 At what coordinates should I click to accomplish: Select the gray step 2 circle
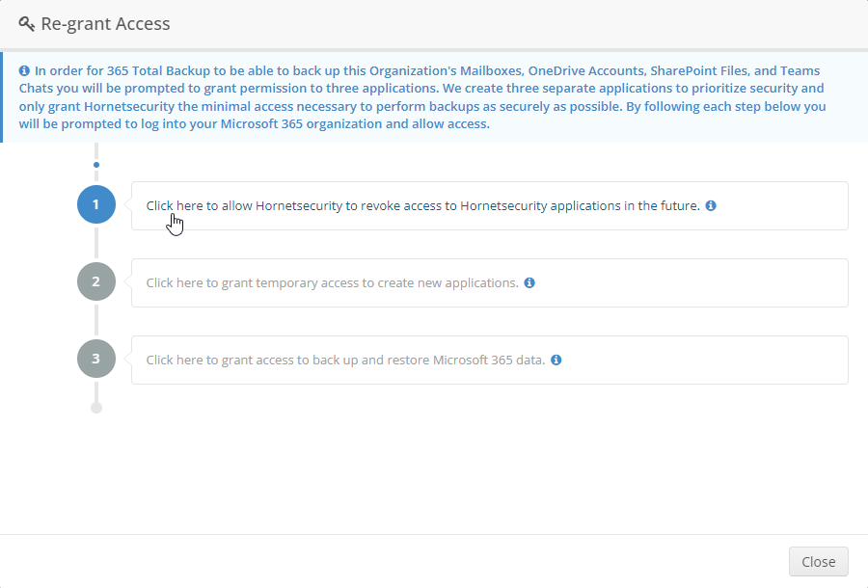tap(95, 282)
